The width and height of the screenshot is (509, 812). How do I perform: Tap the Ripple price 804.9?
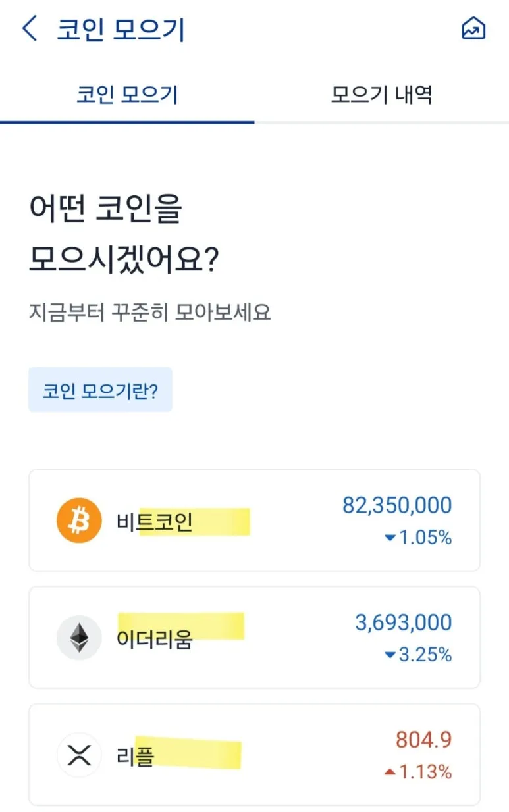pos(423,740)
